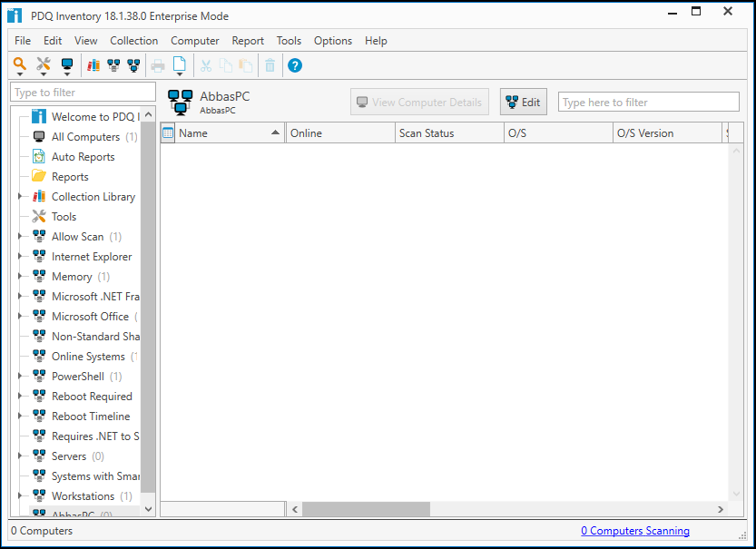This screenshot has width=756, height=549.
Task: Expand the PowerShell tree node
Action: pos(20,376)
